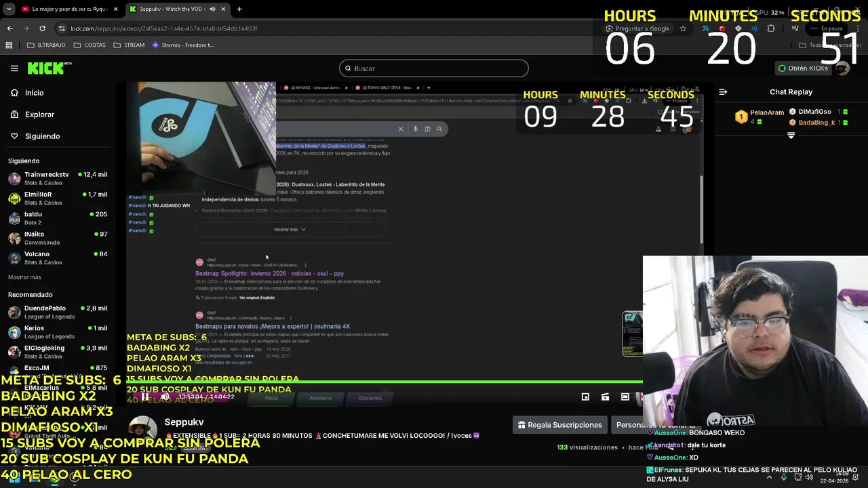Screen dimensions: 868x488
Task: Open the browser apps grid shortcut
Action: click(9, 45)
